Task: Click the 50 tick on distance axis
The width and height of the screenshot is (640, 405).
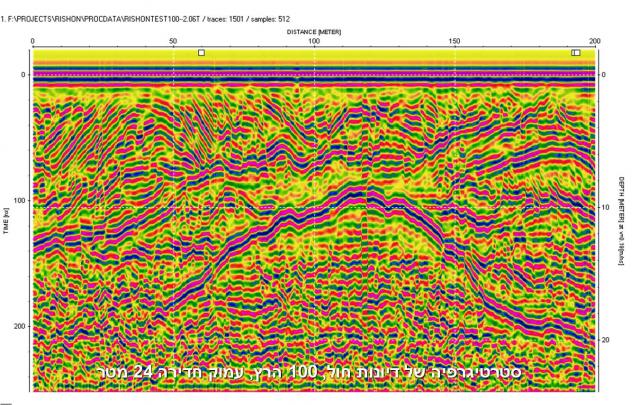Action: coord(173,41)
